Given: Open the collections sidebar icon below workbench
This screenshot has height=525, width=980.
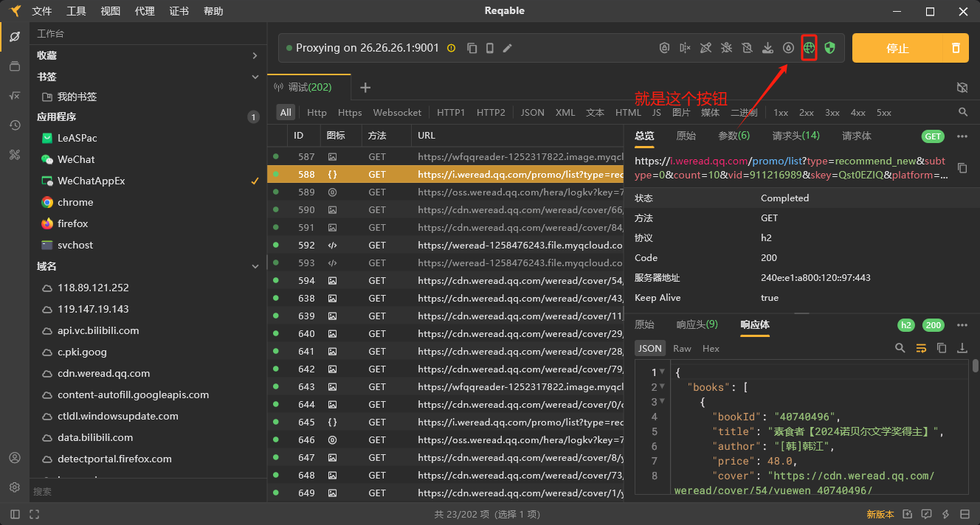Looking at the screenshot, I should 14,66.
